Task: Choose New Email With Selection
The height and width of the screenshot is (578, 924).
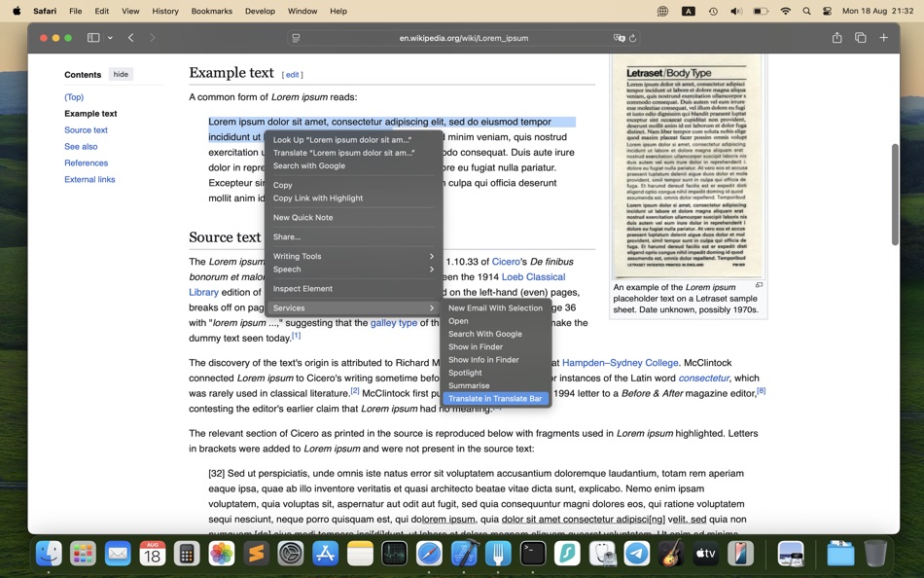Action: 496,307
